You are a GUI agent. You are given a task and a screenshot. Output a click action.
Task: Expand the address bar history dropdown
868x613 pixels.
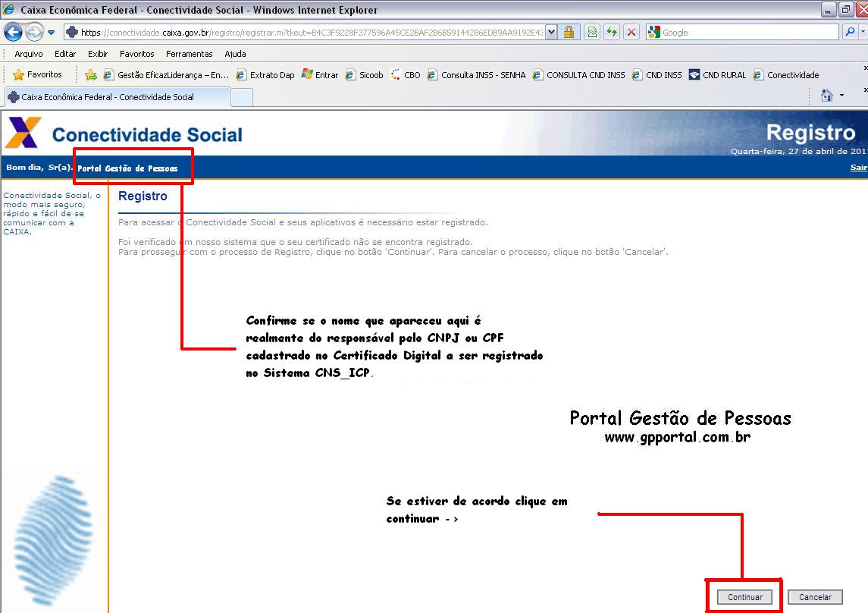[x=552, y=32]
